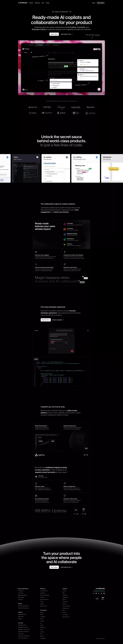Click the Resend logo
Screen dimensions: 123x644
(x=90, y=107)
